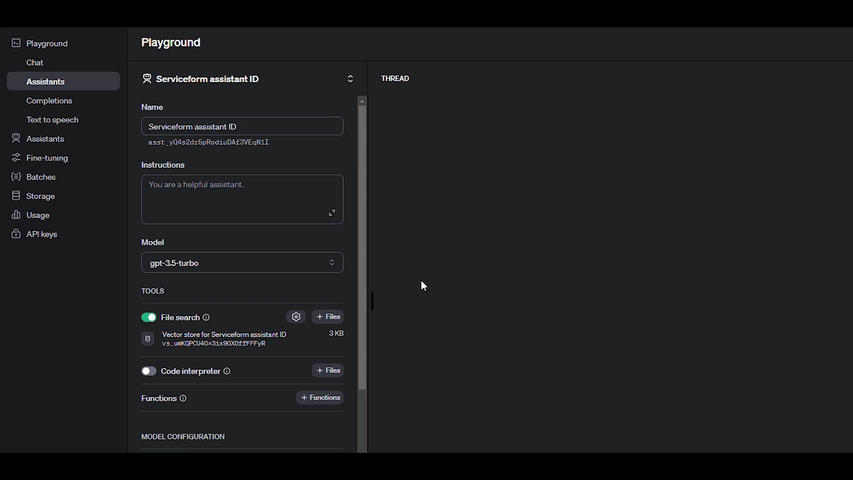853x480 pixels.
Task: Click the panel resize handle beside thread
Action: click(x=372, y=301)
